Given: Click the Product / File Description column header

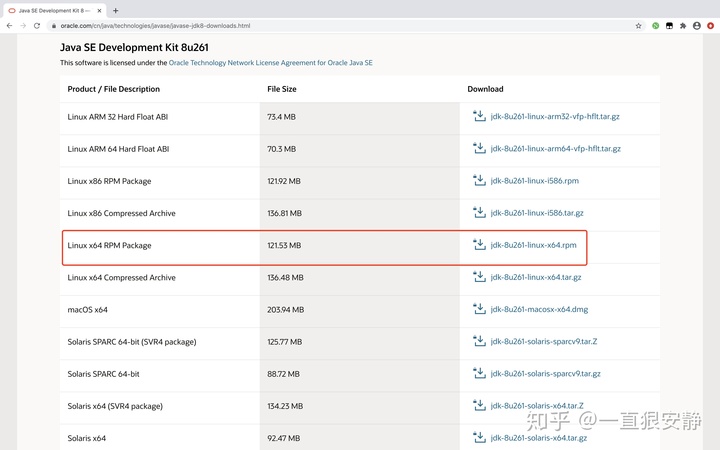Looking at the screenshot, I should coord(113,89).
